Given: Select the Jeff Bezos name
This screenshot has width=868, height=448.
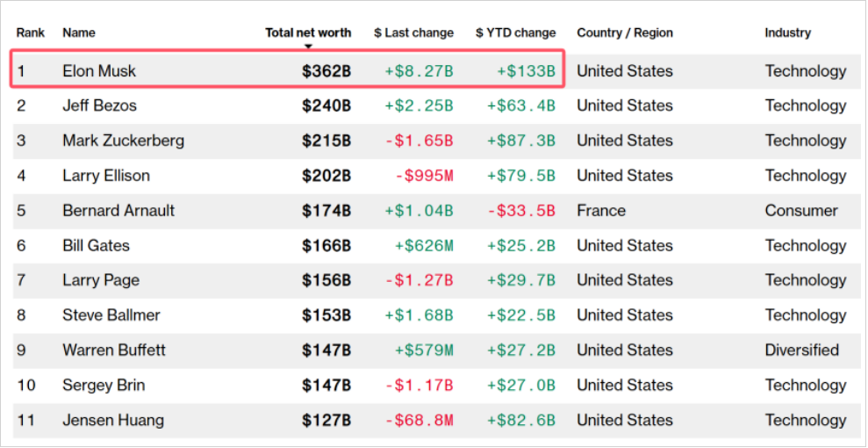Looking at the screenshot, I should click(99, 105).
